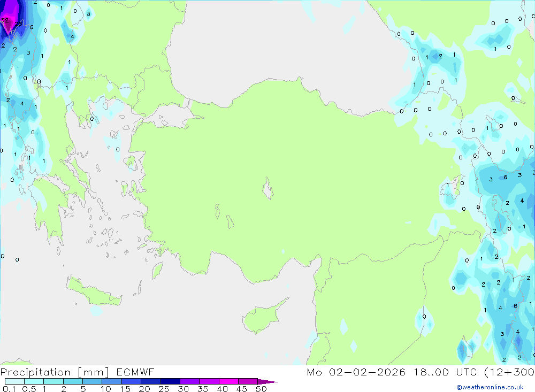The height and width of the screenshot is (392, 535).
Task: Click the 25–30 mm legend color swatch
Action: 170,381
